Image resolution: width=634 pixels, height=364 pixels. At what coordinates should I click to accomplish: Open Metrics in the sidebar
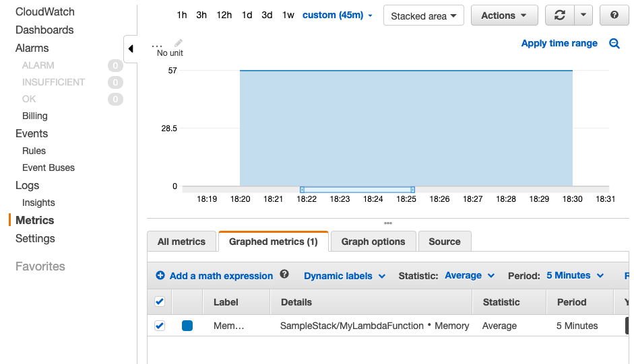[x=35, y=220]
